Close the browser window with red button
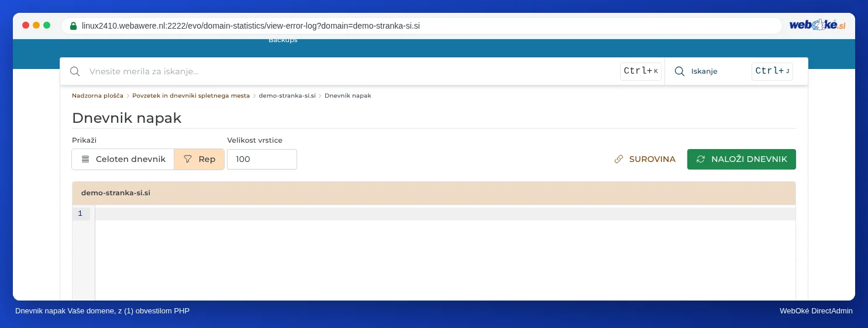This screenshot has height=328, width=868. click(x=26, y=25)
